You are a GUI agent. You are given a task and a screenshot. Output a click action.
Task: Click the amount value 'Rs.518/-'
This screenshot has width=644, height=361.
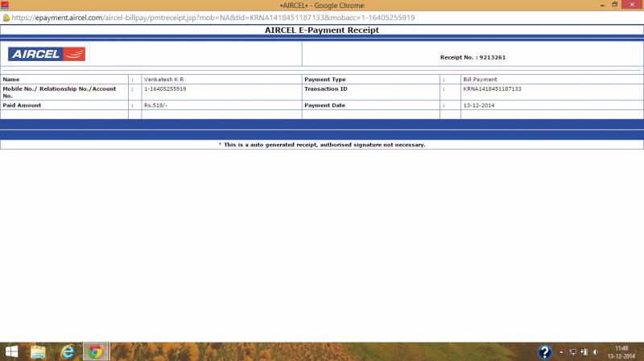155,105
